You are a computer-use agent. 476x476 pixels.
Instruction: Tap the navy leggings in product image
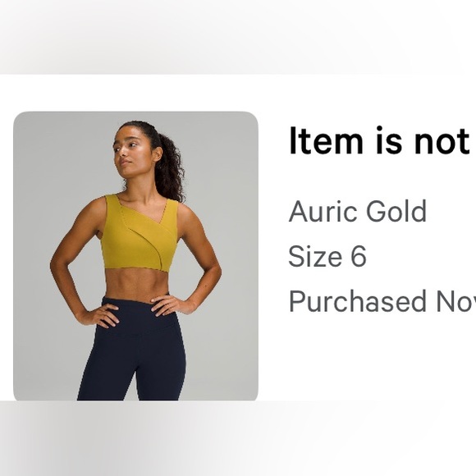(x=134, y=349)
